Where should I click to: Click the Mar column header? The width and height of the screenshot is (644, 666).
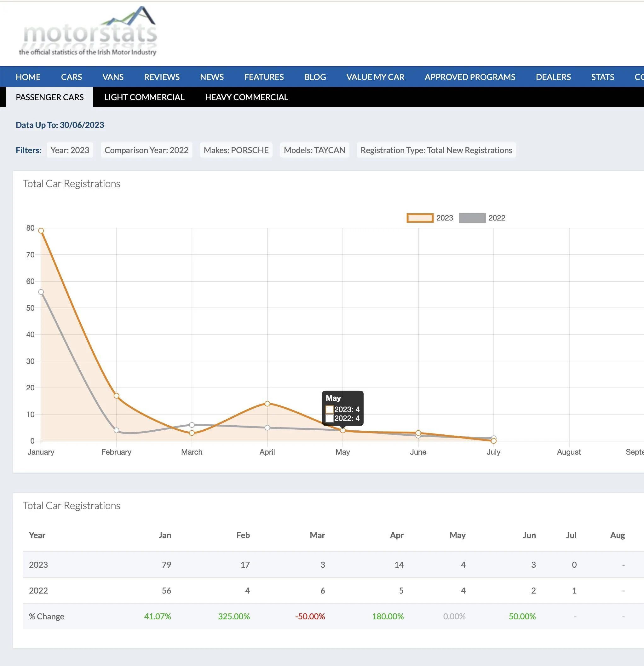(317, 535)
